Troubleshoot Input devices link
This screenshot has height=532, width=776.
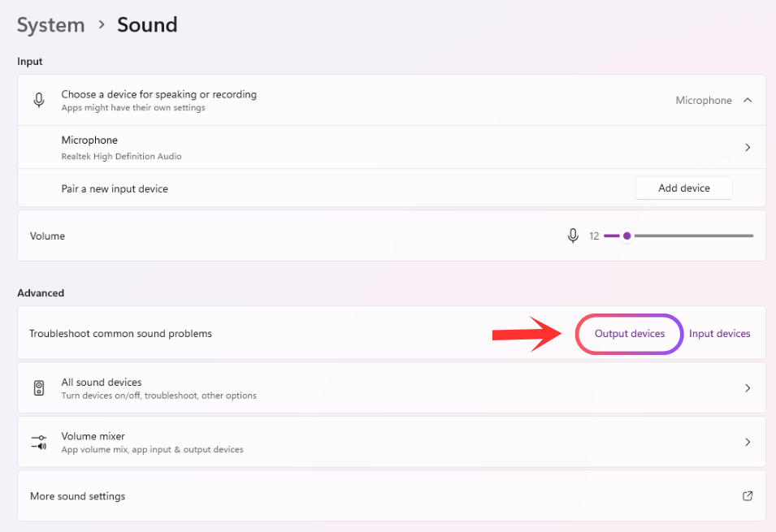tap(720, 334)
